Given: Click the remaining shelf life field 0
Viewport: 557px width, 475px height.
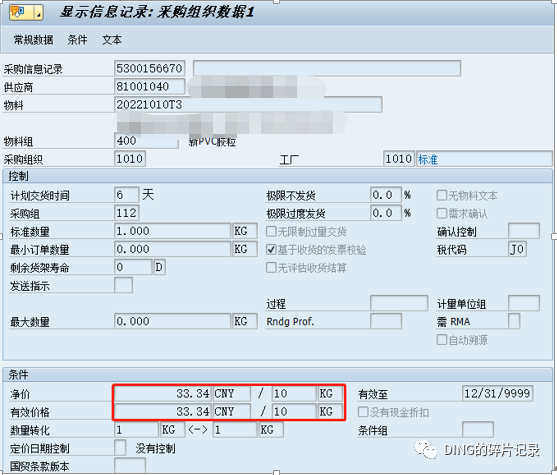Looking at the screenshot, I should point(133,267).
